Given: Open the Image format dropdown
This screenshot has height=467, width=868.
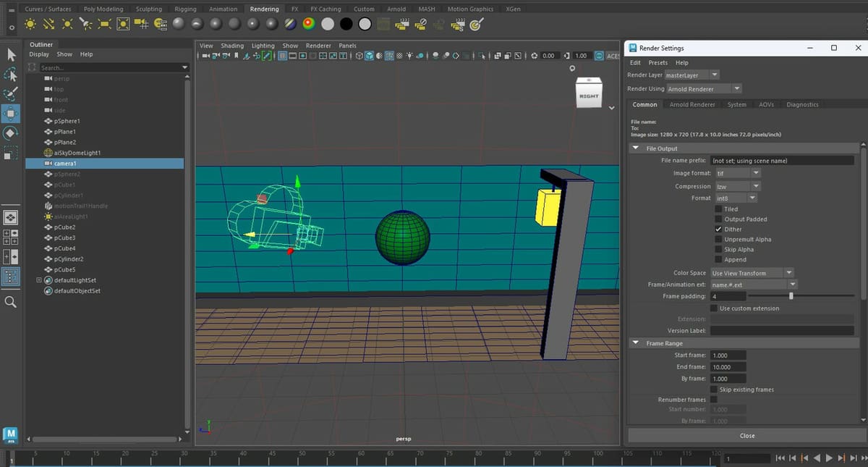Looking at the screenshot, I should (738, 172).
